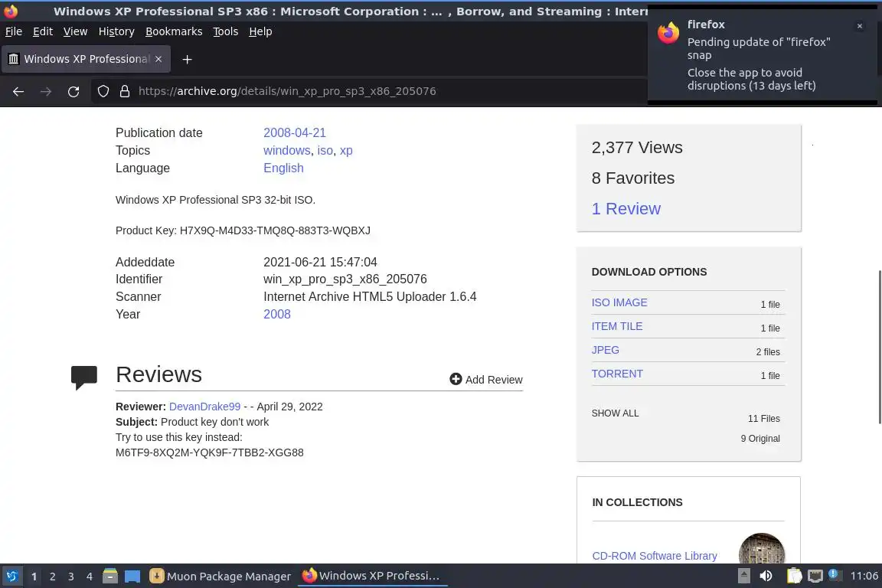The width and height of the screenshot is (882, 588).
Task: Open the taskbar volume control
Action: click(766, 576)
